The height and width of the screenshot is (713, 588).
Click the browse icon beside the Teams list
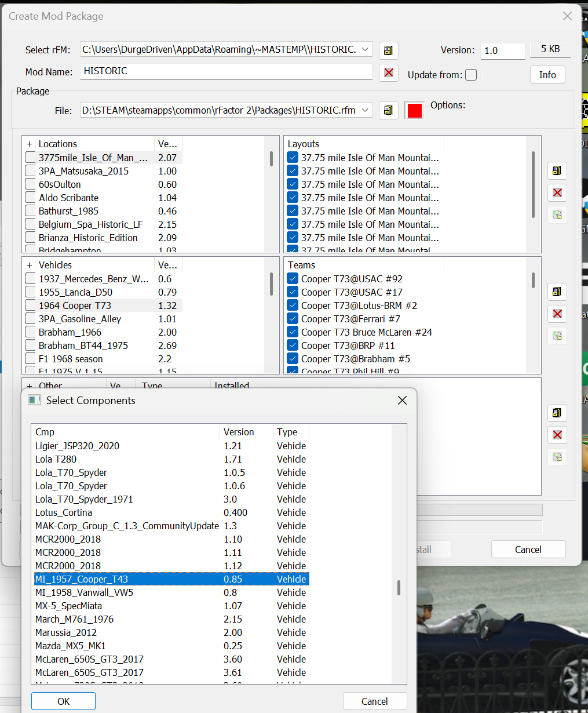[x=557, y=292]
